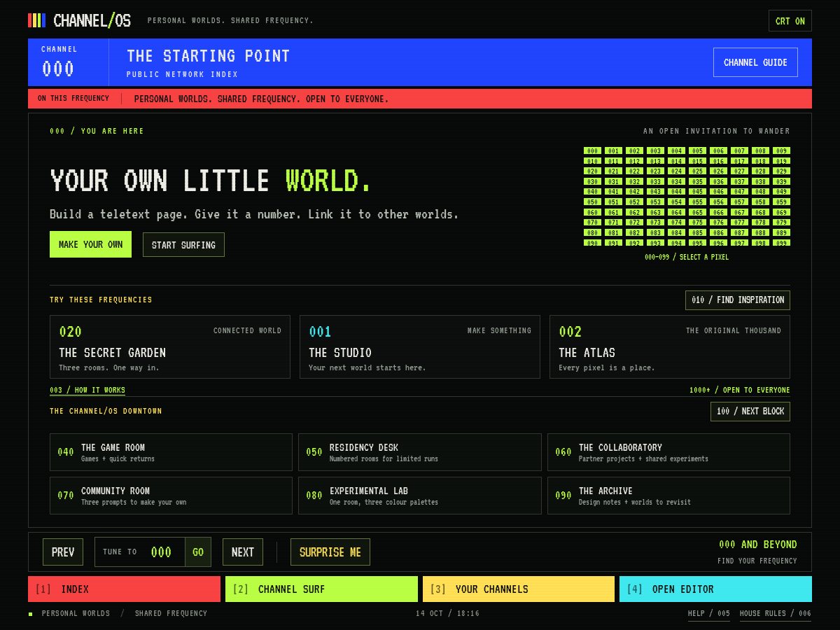Image resolution: width=840 pixels, height=630 pixels.
Task: Click the '000-099 / SELECT A PIXEL' caption
Action: pyautogui.click(x=687, y=257)
